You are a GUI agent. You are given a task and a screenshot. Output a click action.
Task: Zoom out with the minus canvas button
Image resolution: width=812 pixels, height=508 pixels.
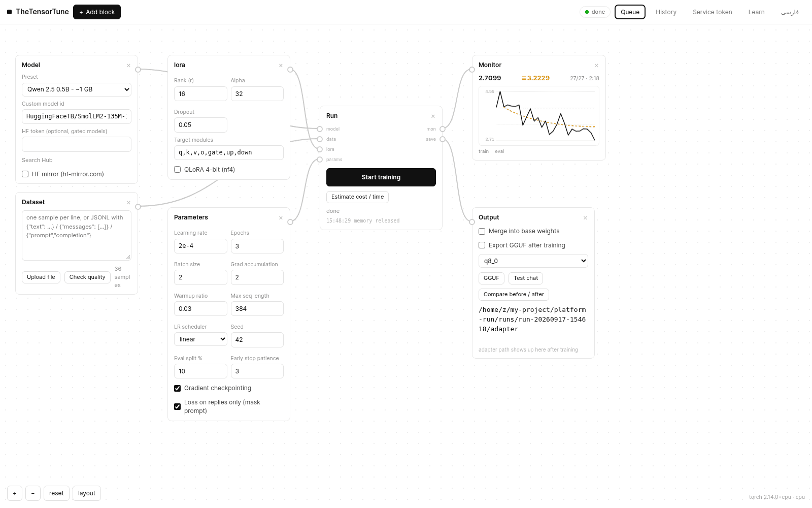[x=33, y=493]
